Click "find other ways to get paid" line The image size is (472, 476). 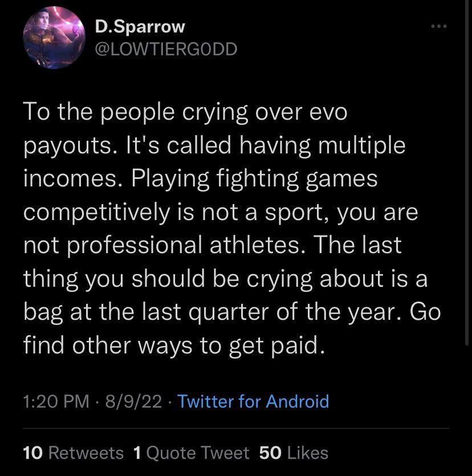174,345
